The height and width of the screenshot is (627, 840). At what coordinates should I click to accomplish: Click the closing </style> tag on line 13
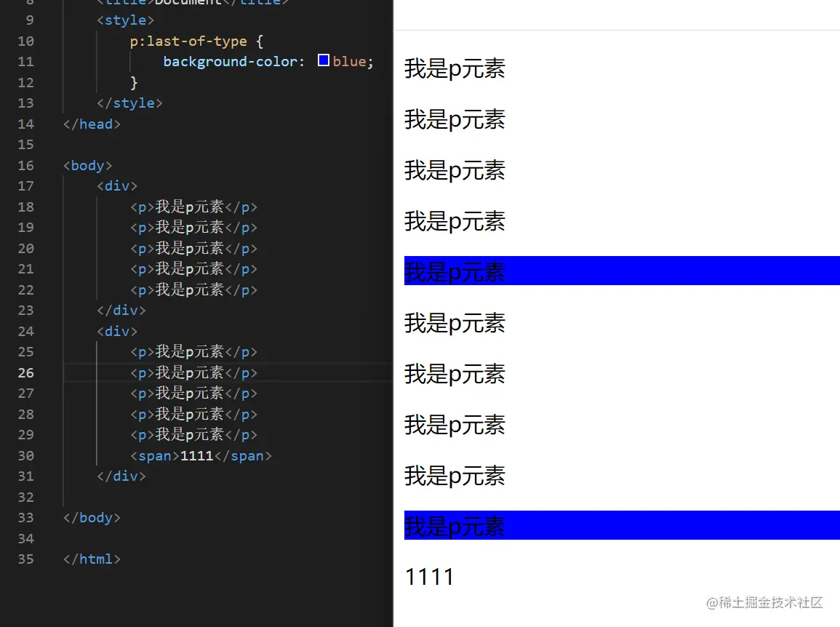[129, 103]
